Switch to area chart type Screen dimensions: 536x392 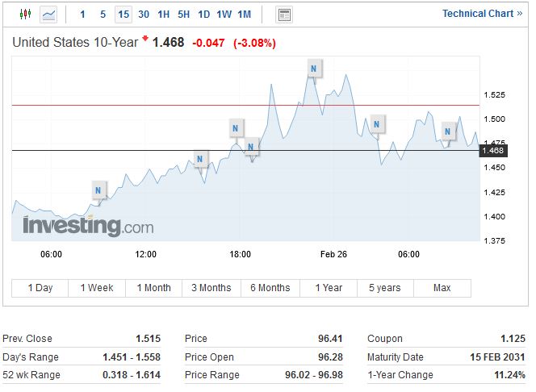point(48,15)
